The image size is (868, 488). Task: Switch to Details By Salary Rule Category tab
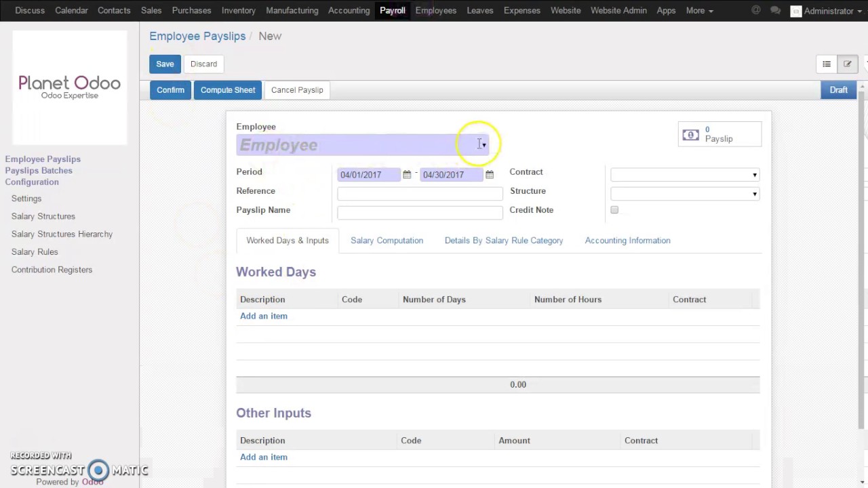(x=504, y=241)
